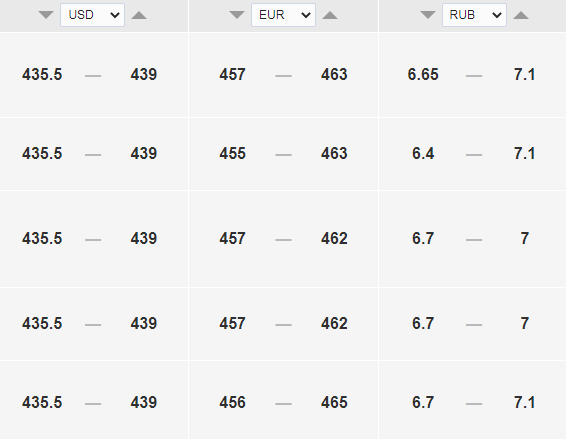
Task: Sort EUR column descending with down arrow
Action: click(x=237, y=15)
